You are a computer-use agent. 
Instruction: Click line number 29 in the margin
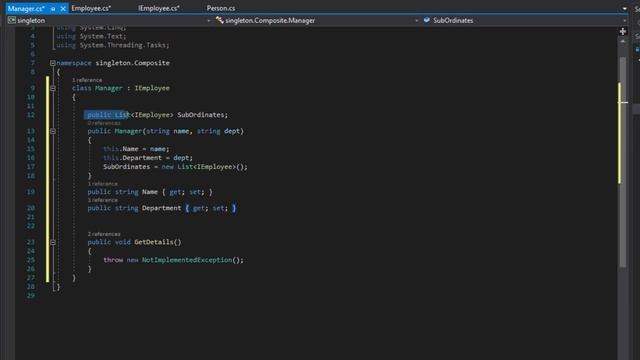click(x=31, y=296)
